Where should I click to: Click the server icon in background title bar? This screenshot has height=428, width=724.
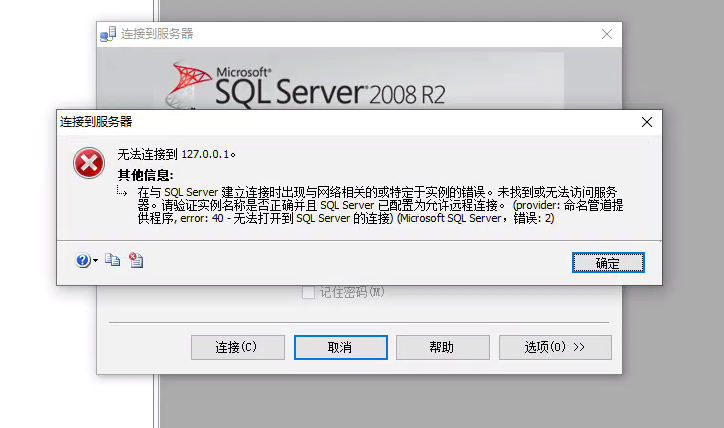[x=108, y=34]
